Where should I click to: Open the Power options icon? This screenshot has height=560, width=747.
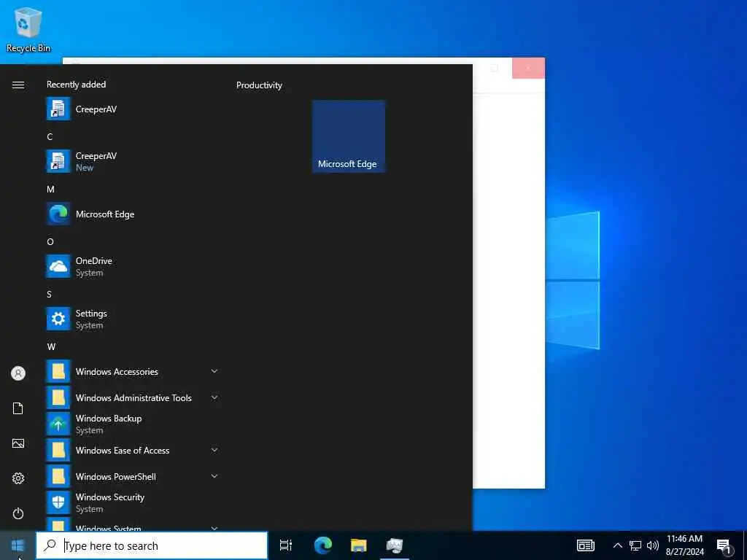click(18, 513)
